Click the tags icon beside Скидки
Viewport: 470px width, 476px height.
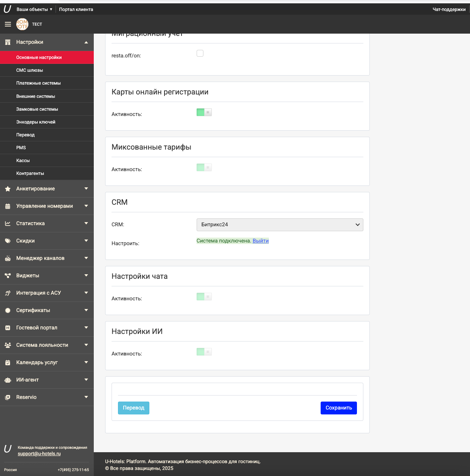coord(8,241)
